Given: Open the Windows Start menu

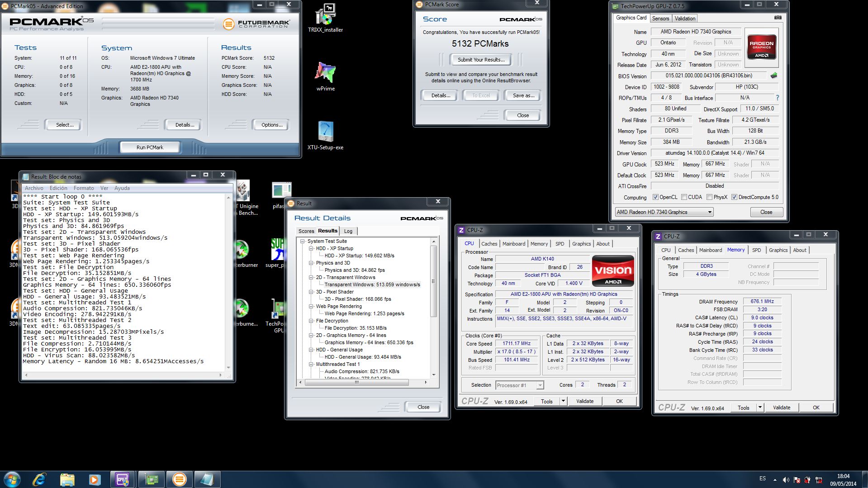Looking at the screenshot, I should pos(12,479).
